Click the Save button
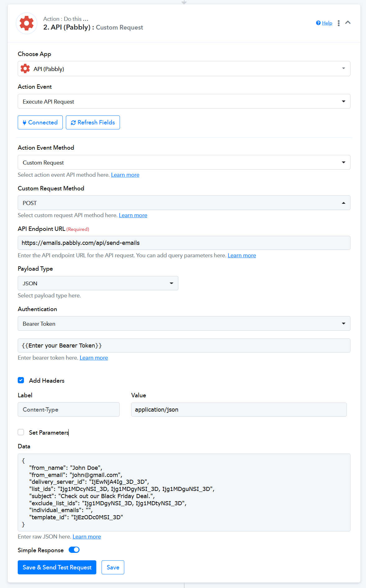The image size is (366, 588). [113, 567]
